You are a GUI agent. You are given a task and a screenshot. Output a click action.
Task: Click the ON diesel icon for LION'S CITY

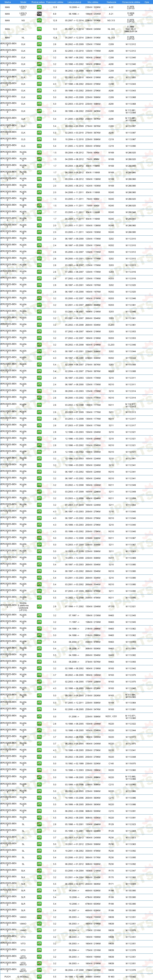[x=39, y=14]
